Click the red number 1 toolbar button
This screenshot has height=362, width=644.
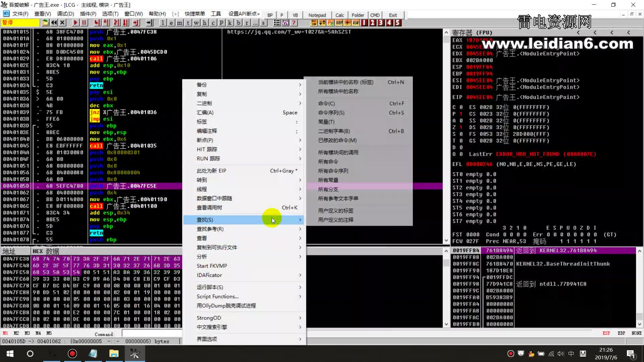click(364, 22)
